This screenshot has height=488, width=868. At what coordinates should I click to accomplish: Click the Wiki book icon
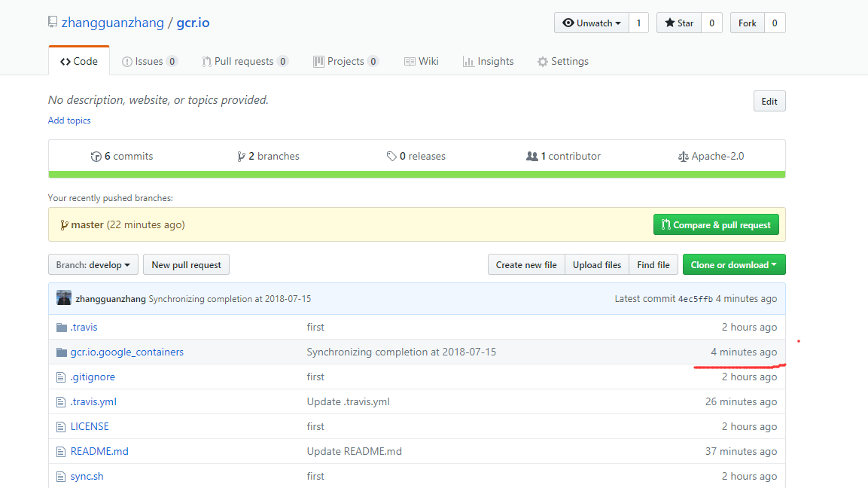(410, 62)
